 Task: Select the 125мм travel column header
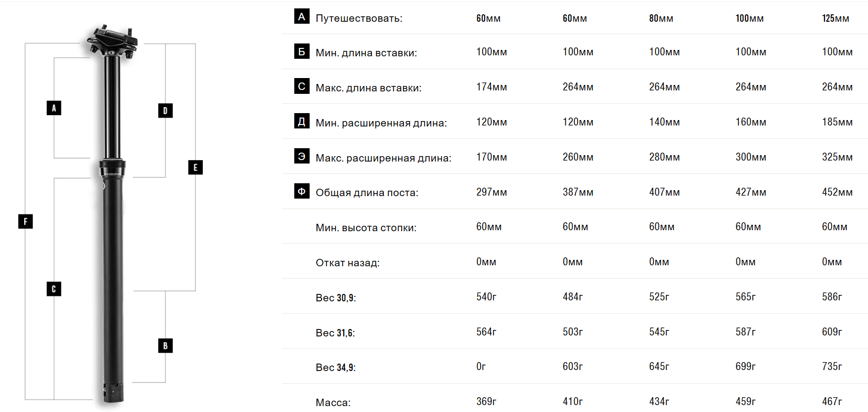[835, 18]
